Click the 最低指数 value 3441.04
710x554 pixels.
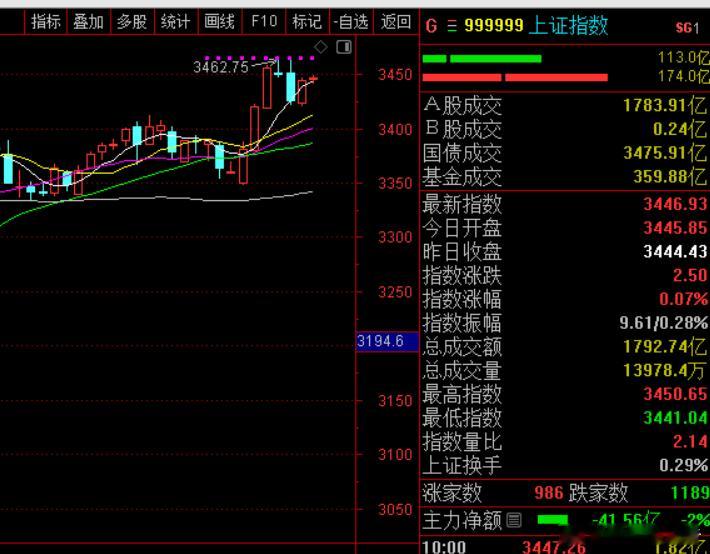[675, 418]
